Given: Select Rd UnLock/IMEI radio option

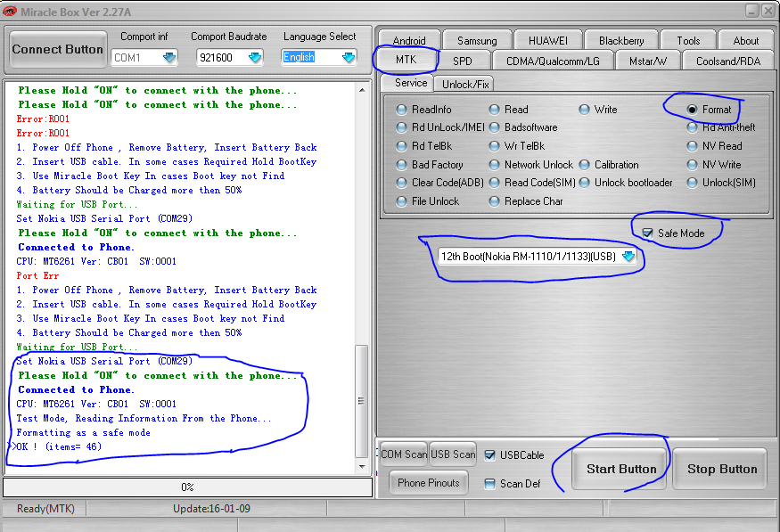Looking at the screenshot, I should 401,127.
